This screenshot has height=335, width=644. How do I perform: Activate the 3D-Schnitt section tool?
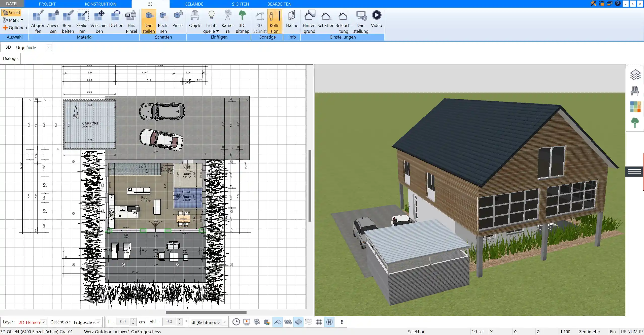coord(260,21)
